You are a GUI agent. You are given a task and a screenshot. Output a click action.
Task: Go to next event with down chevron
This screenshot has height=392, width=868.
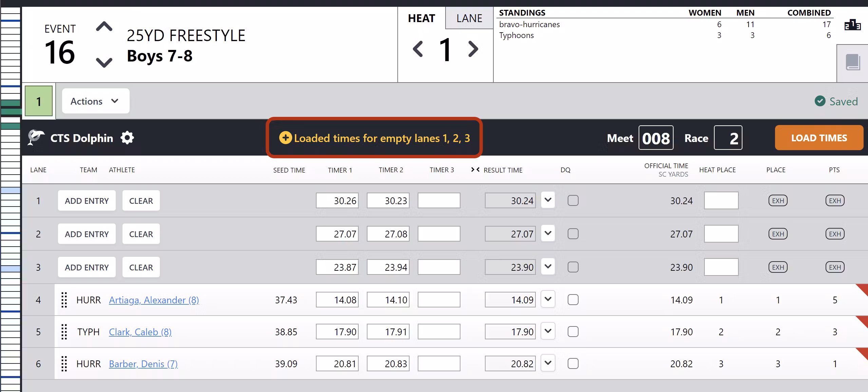(104, 62)
